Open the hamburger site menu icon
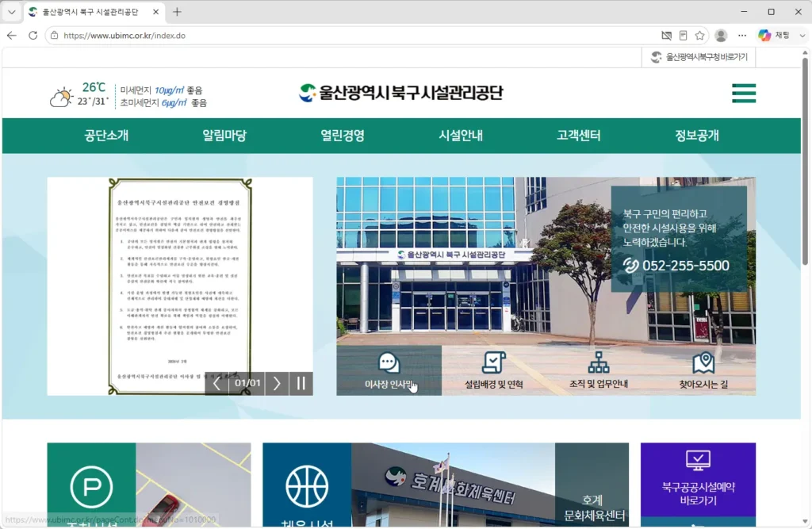This screenshot has height=529, width=812. click(744, 94)
